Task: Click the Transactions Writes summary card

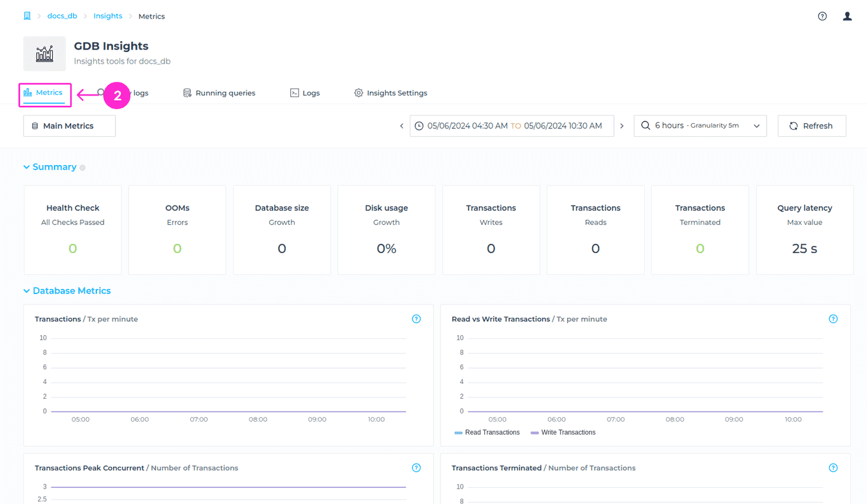Action: pyautogui.click(x=491, y=230)
